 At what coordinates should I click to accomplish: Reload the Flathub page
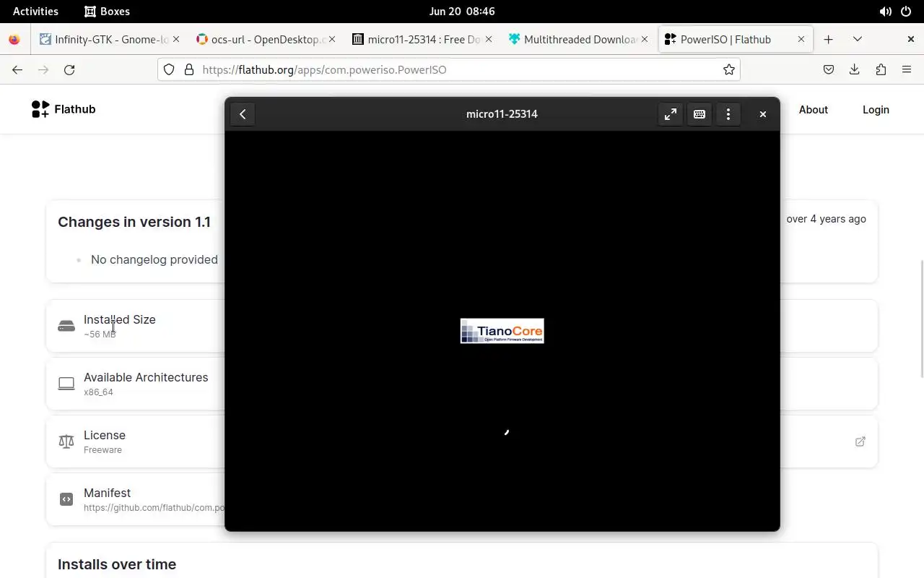tap(69, 69)
